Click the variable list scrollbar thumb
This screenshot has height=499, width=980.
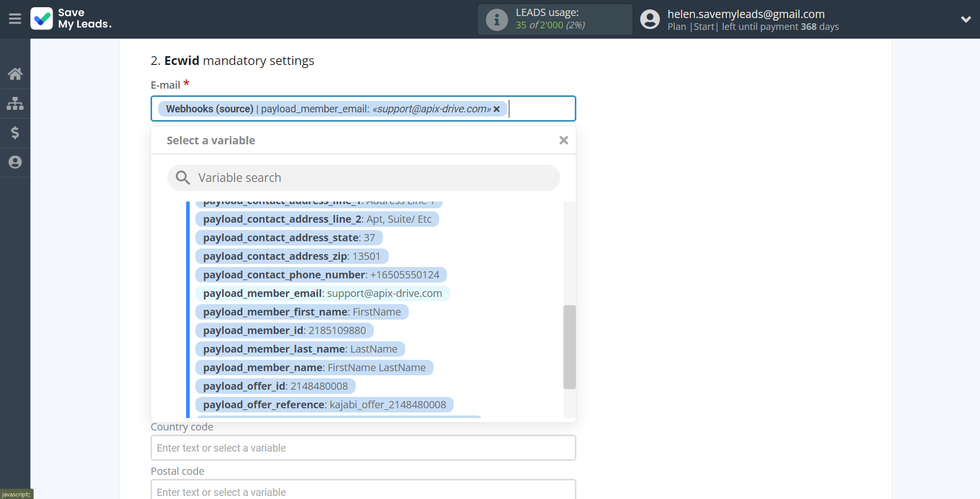[x=569, y=347]
